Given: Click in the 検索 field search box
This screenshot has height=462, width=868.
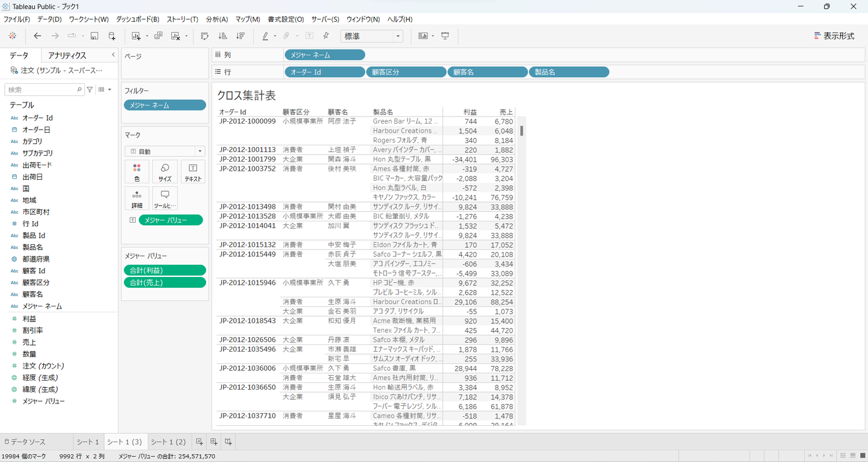Looking at the screenshot, I should 41,89.
